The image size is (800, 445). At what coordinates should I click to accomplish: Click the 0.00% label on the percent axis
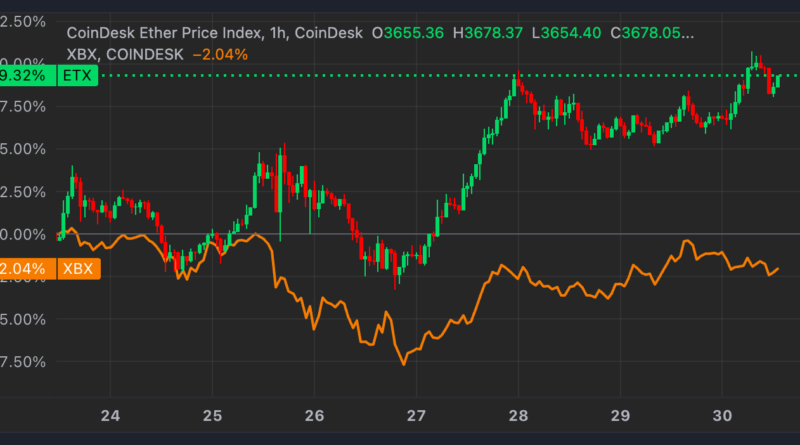pos(23,234)
